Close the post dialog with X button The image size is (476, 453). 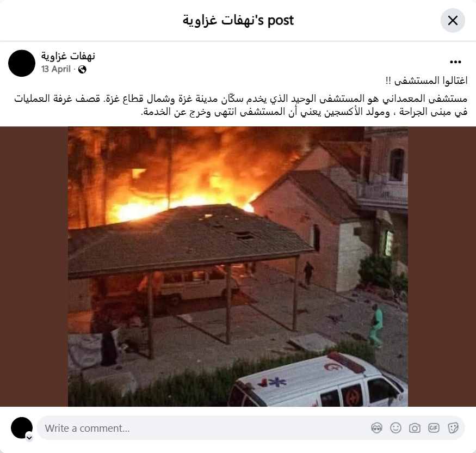tap(453, 21)
